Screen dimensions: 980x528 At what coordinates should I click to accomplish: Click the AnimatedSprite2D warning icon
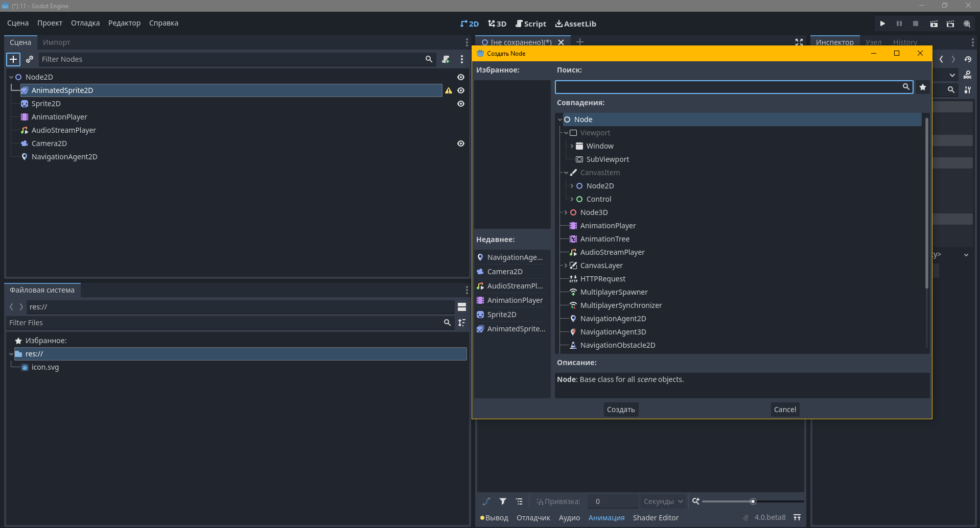[x=449, y=90]
